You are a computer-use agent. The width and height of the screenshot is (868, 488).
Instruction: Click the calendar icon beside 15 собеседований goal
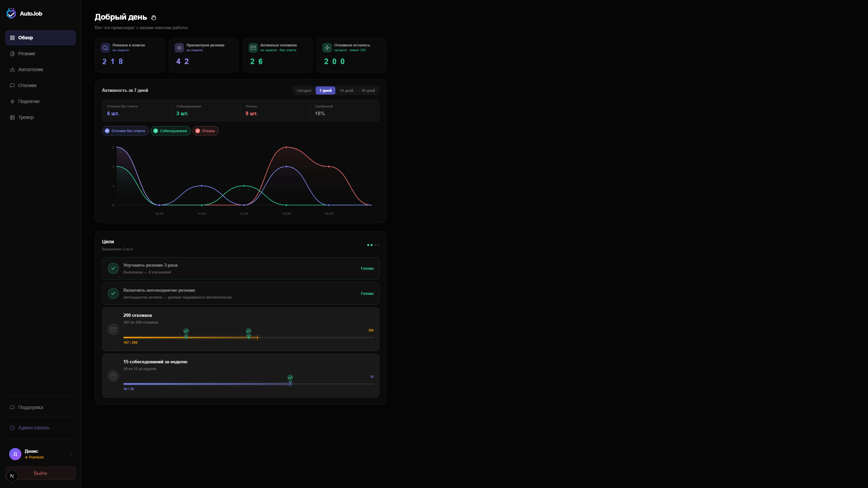113,376
